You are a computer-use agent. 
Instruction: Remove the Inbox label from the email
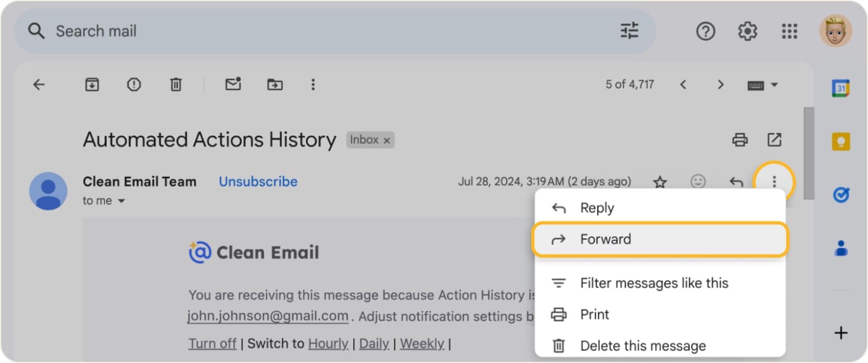(387, 140)
